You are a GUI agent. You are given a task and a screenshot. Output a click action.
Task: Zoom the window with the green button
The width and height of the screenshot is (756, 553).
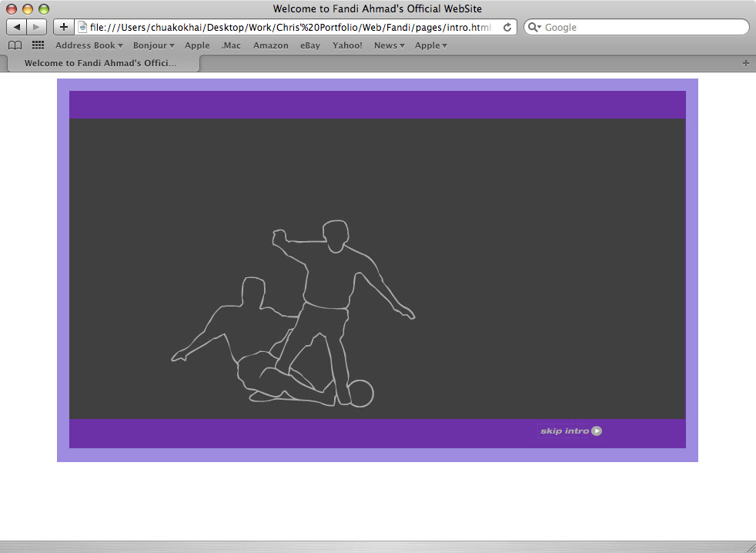tap(44, 8)
